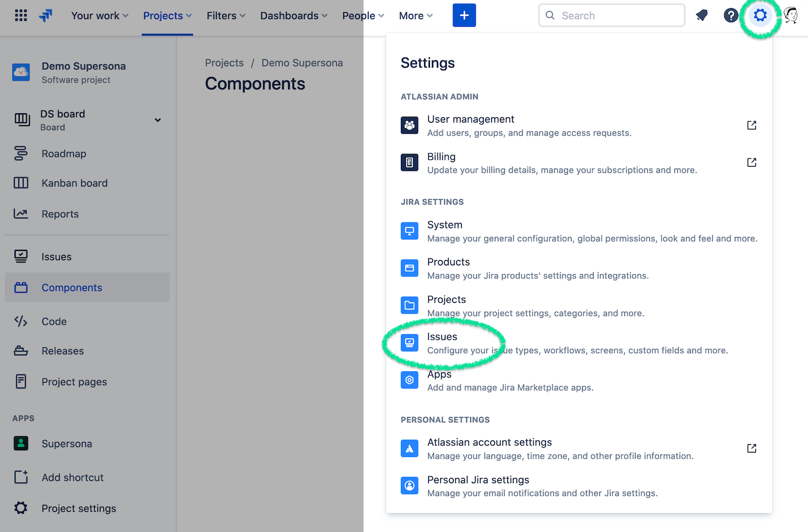Expand the DS board dropdown chevron

157,120
